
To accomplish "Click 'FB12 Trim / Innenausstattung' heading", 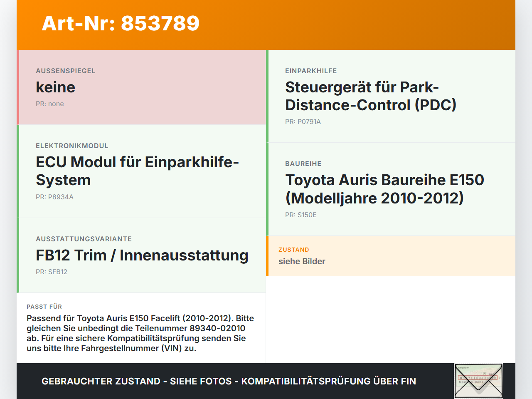I will click(x=142, y=255).
